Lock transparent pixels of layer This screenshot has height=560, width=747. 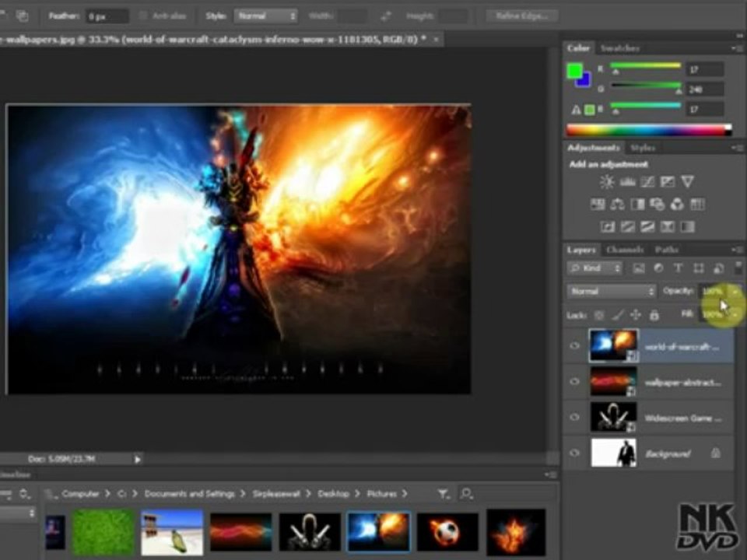point(599,315)
